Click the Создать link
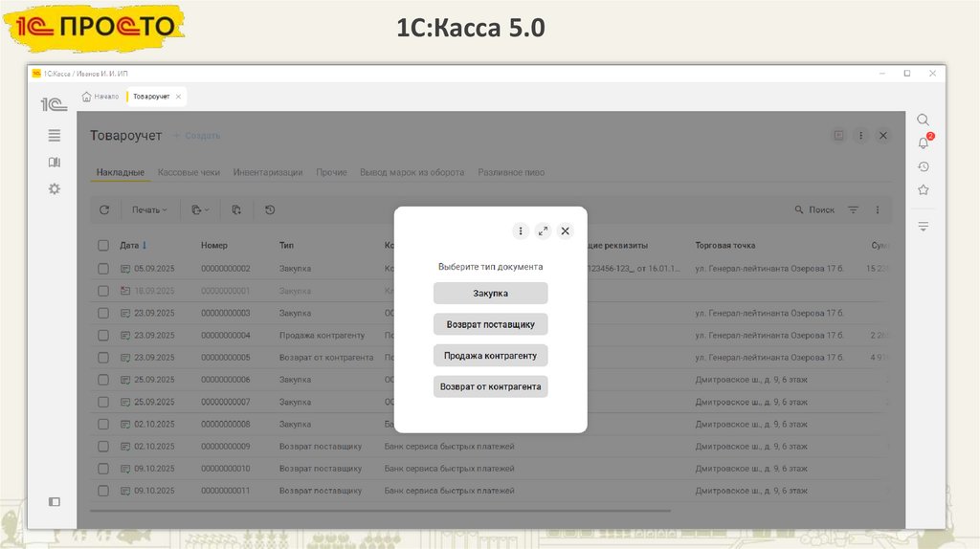This screenshot has width=980, height=549. 197,136
